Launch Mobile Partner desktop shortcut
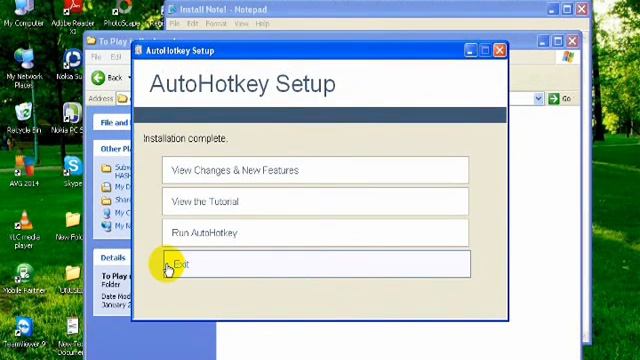Screen dimensions: 640x360 24,279
